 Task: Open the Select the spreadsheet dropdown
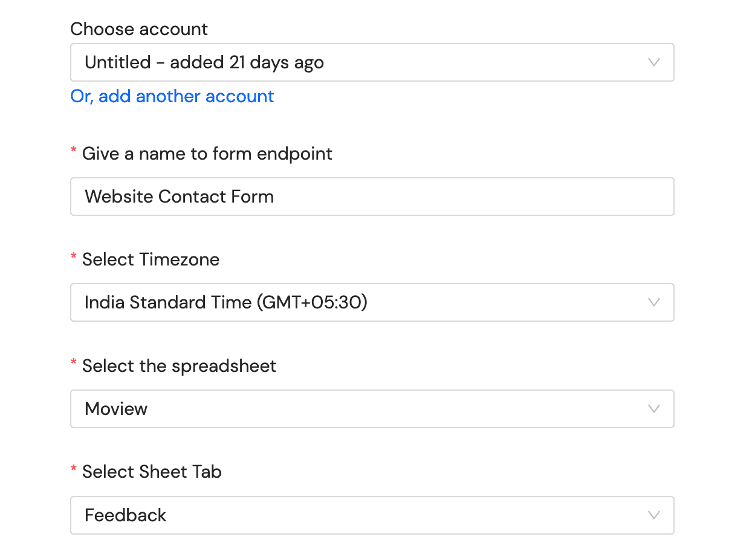[x=372, y=409]
